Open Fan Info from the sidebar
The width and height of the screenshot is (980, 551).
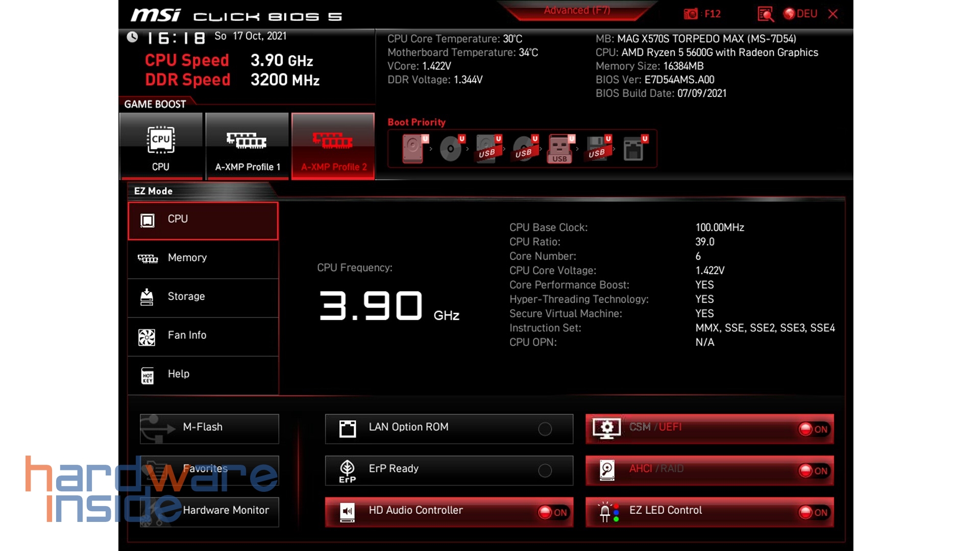click(x=186, y=335)
